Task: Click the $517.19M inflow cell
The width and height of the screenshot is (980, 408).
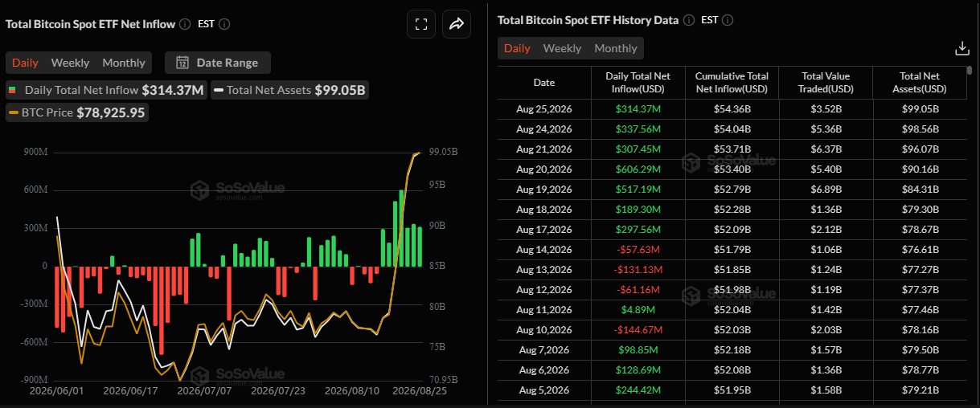Action: [638, 189]
